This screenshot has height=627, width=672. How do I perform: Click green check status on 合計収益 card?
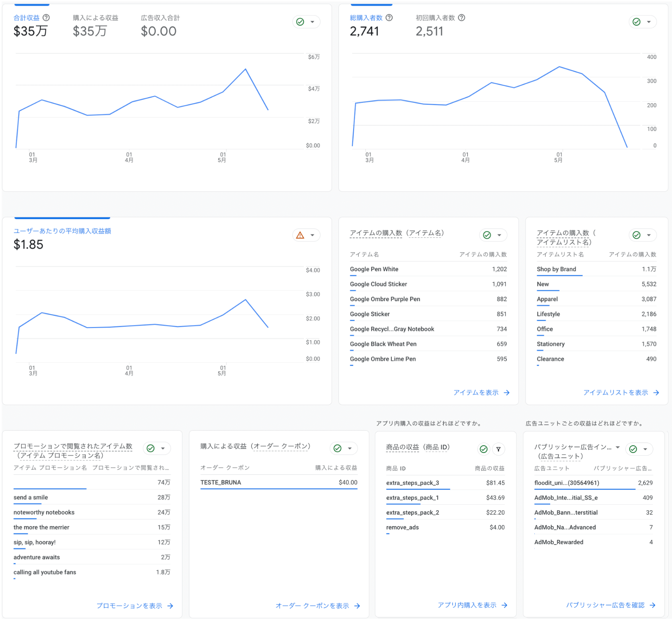pyautogui.click(x=300, y=22)
